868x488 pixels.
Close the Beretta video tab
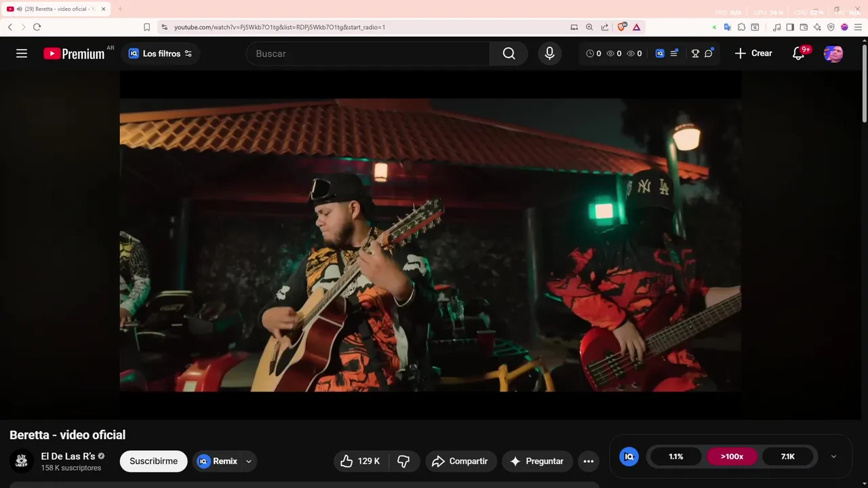[104, 9]
